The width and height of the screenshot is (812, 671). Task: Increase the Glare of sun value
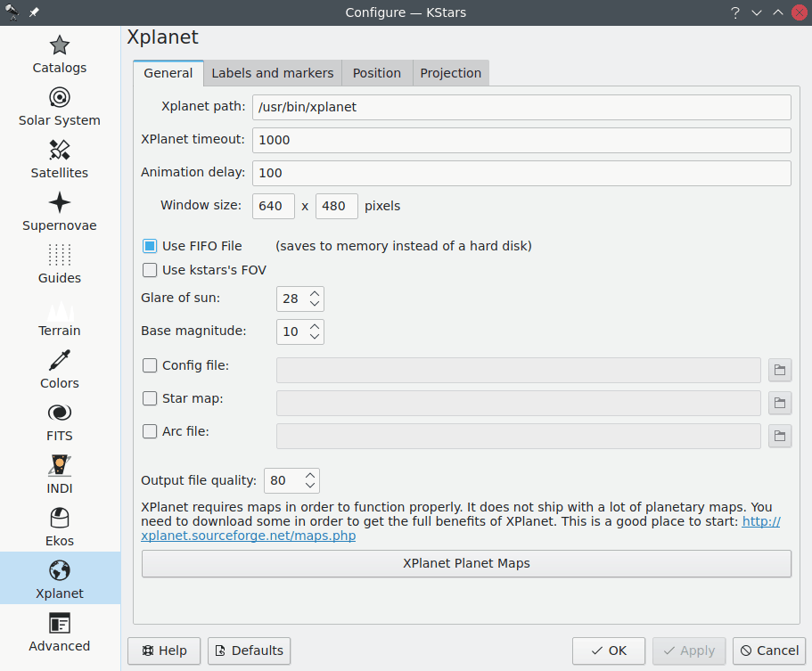[314, 293]
